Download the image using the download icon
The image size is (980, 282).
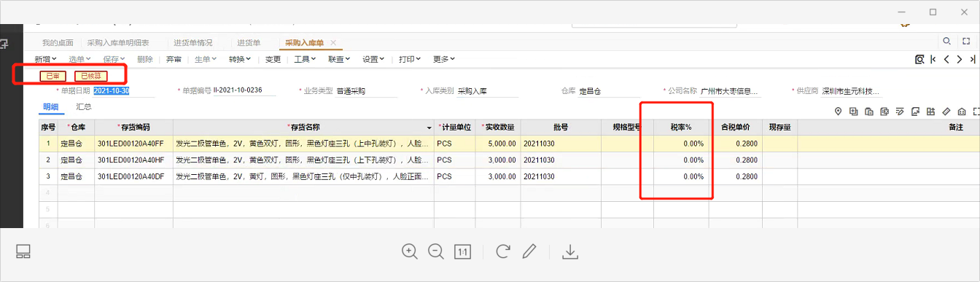coord(570,251)
